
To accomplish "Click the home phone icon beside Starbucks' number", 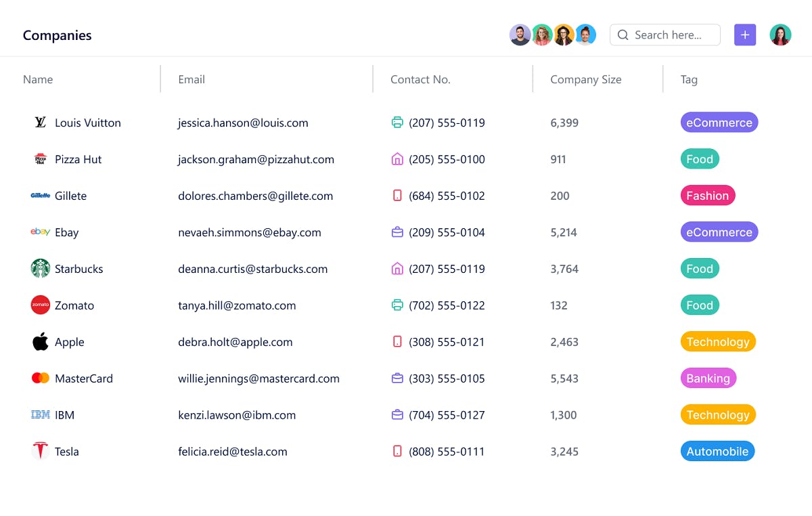I will [x=397, y=269].
